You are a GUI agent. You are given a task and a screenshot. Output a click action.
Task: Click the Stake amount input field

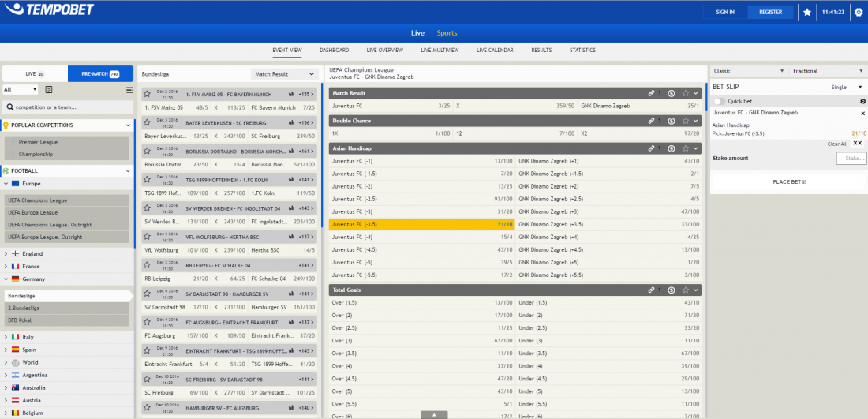tap(851, 159)
